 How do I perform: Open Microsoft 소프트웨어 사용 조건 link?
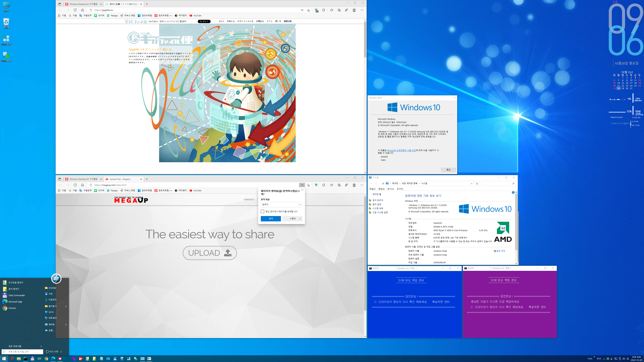(x=401, y=150)
